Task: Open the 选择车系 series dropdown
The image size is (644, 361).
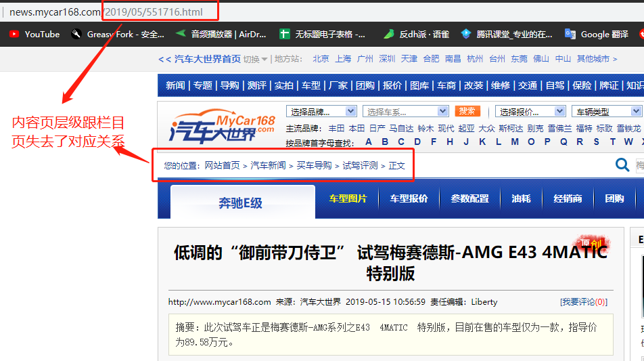Action: pos(405,112)
